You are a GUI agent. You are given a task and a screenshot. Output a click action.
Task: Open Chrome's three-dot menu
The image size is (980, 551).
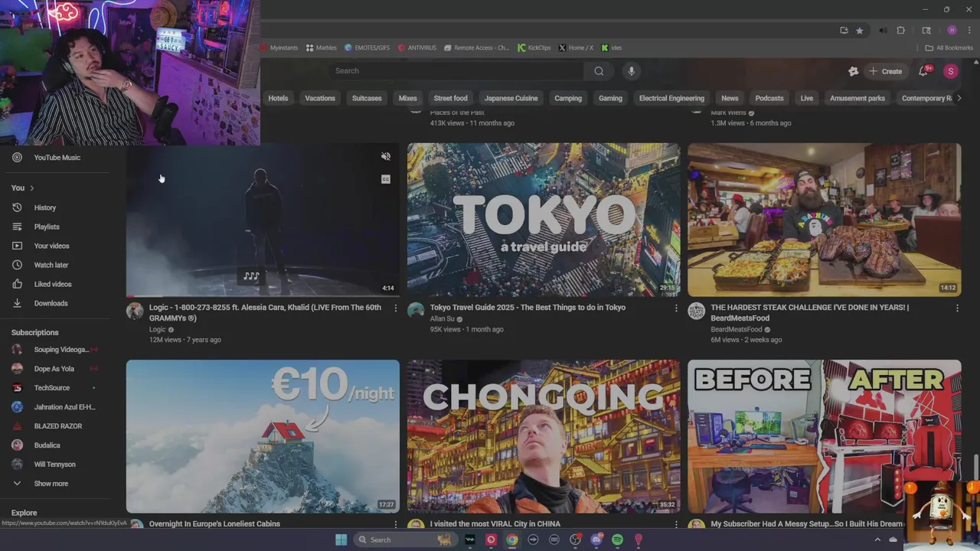point(969,31)
